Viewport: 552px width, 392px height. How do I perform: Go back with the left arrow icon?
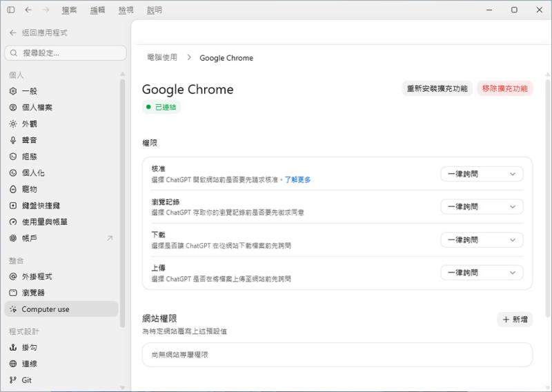click(x=28, y=10)
